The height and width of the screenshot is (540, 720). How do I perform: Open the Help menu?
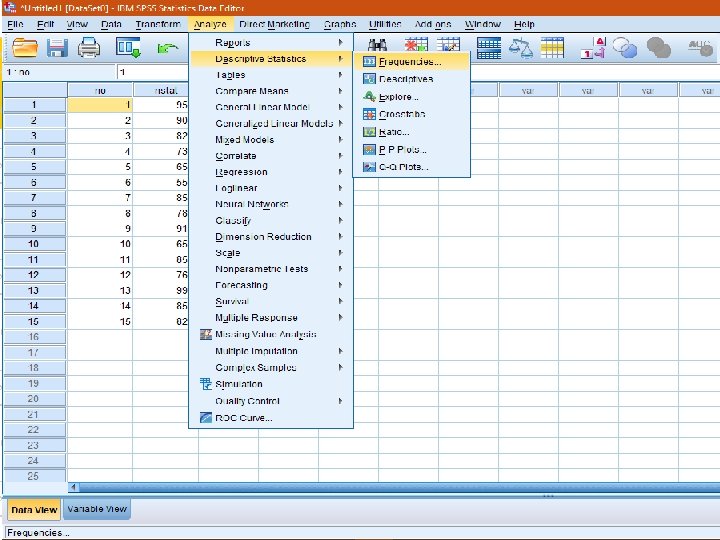click(x=524, y=24)
